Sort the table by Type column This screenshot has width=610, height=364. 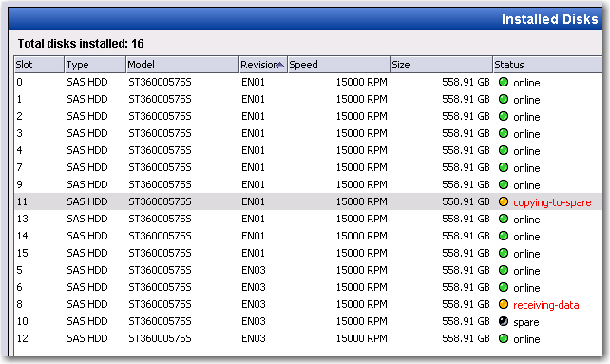(x=95, y=65)
